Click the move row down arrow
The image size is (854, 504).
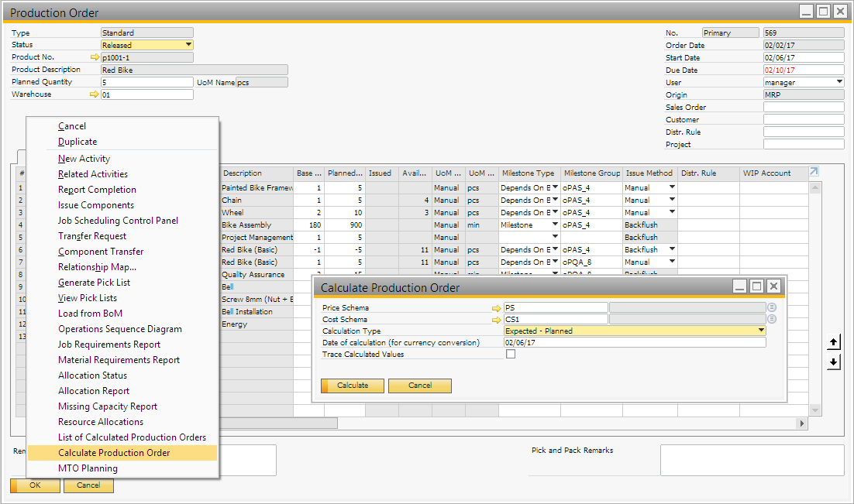(834, 362)
